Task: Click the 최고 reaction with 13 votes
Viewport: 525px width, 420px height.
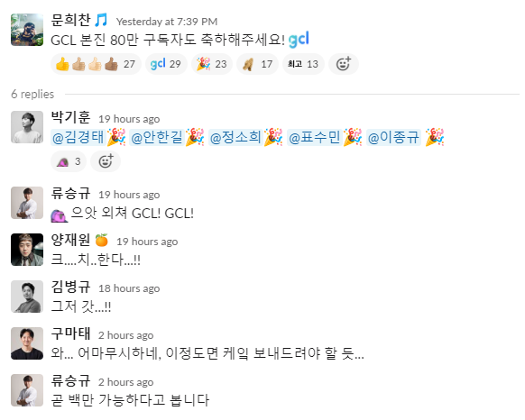Action: pos(303,64)
